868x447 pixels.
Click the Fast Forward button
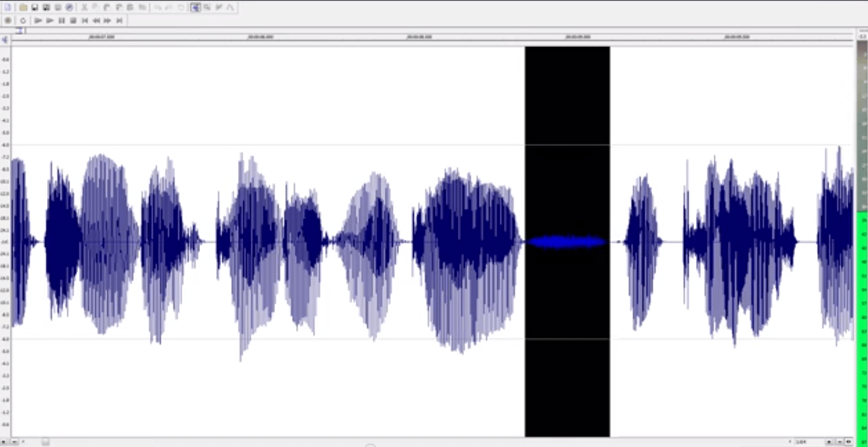[107, 20]
